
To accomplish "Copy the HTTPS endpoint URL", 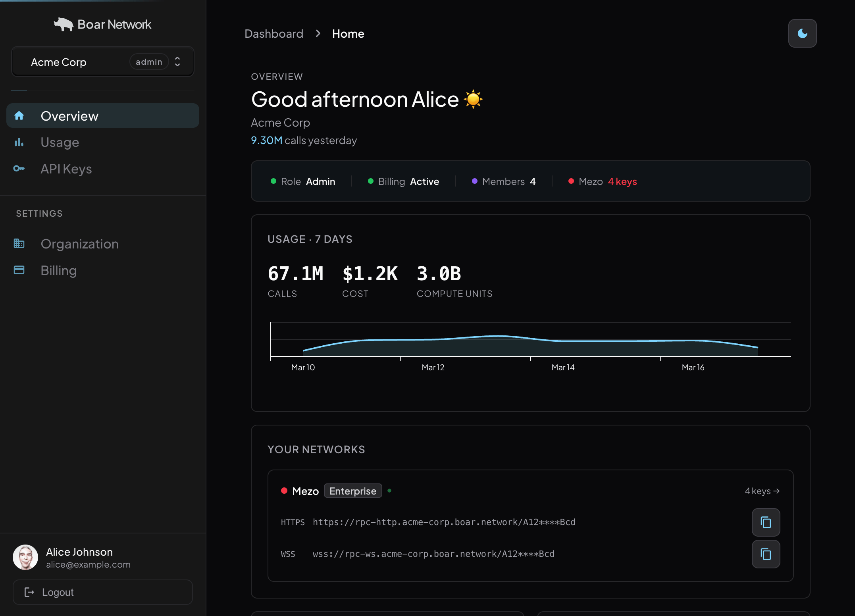I will [x=766, y=522].
